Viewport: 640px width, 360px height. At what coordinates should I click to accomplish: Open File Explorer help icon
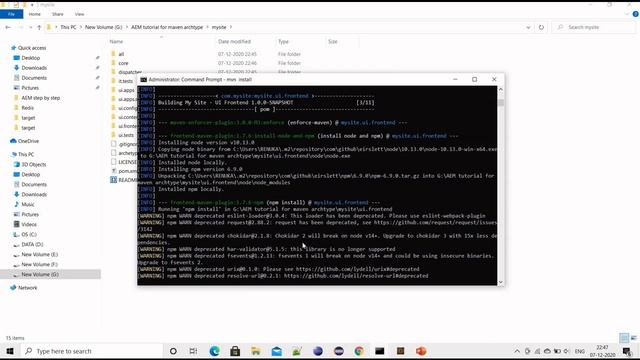(x=636, y=14)
